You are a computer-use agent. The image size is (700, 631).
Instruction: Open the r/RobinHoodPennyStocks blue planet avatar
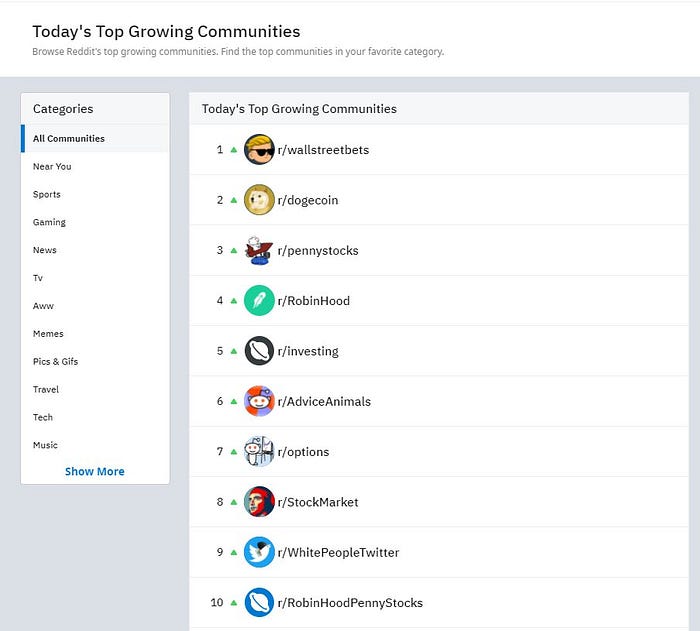tap(259, 602)
